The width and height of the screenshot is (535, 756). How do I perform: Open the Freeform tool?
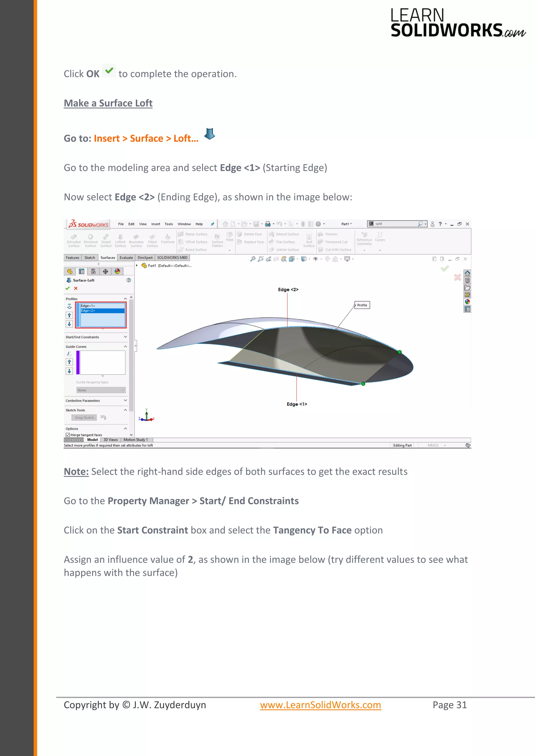pyautogui.click(x=168, y=239)
